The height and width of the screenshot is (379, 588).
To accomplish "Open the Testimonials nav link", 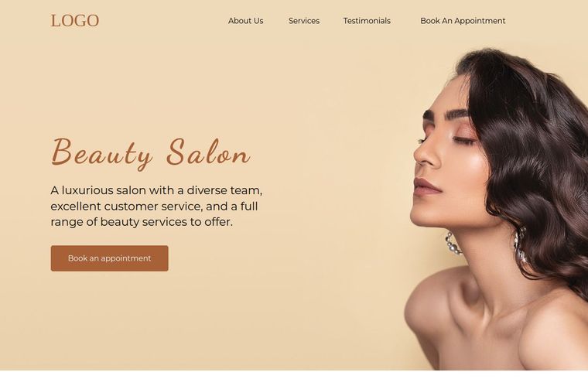I will pyautogui.click(x=367, y=21).
